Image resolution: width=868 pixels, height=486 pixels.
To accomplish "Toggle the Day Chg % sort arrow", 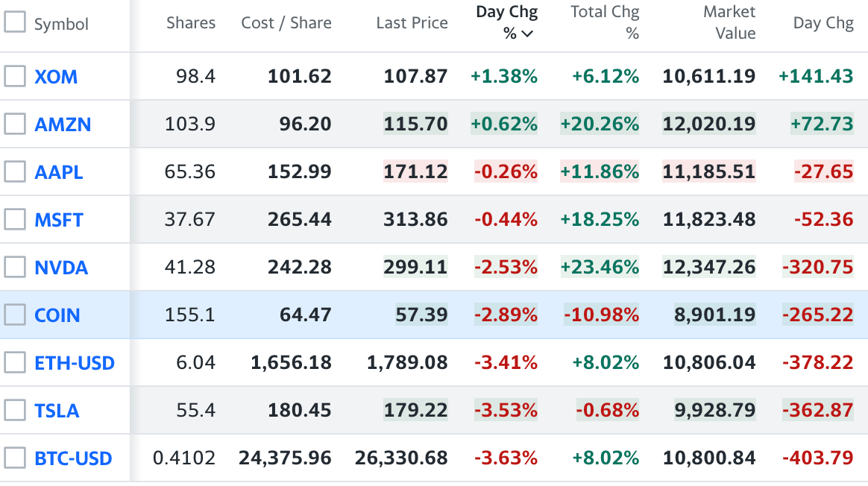I will coord(527,34).
